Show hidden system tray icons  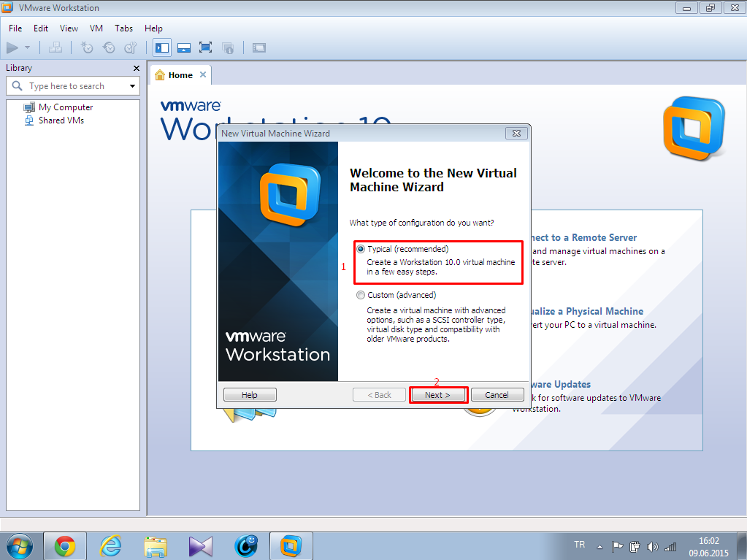click(x=599, y=547)
